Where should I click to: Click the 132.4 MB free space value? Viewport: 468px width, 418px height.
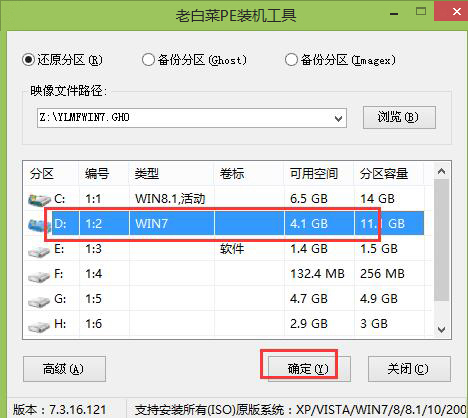tap(317, 274)
